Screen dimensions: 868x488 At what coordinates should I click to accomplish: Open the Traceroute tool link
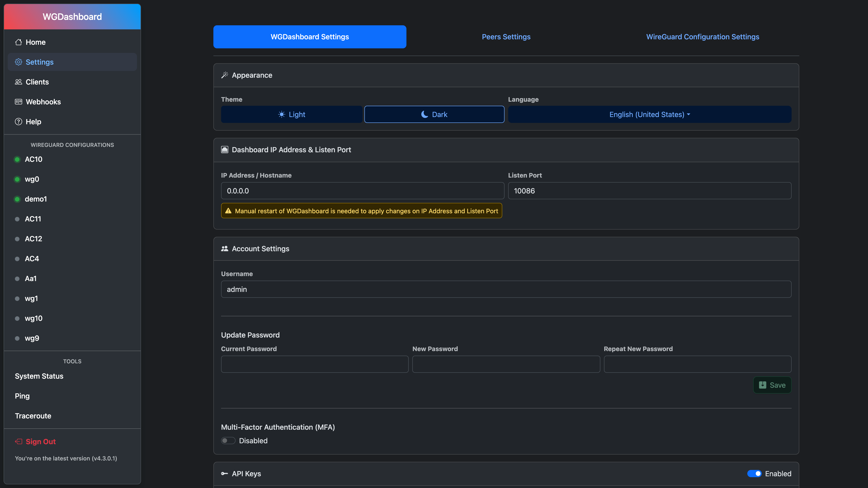33,416
